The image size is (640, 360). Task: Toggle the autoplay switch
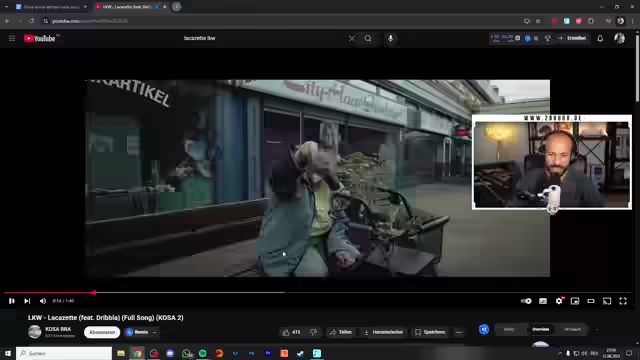click(527, 301)
